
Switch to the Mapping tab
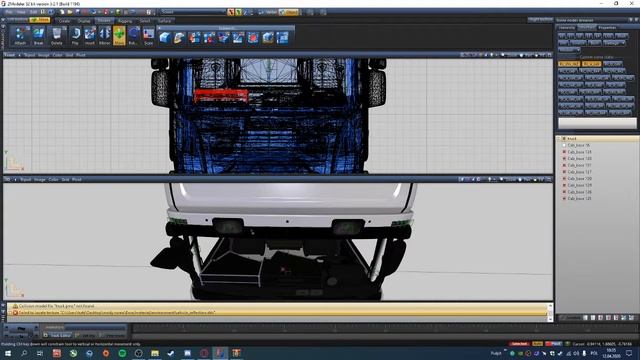click(125, 21)
